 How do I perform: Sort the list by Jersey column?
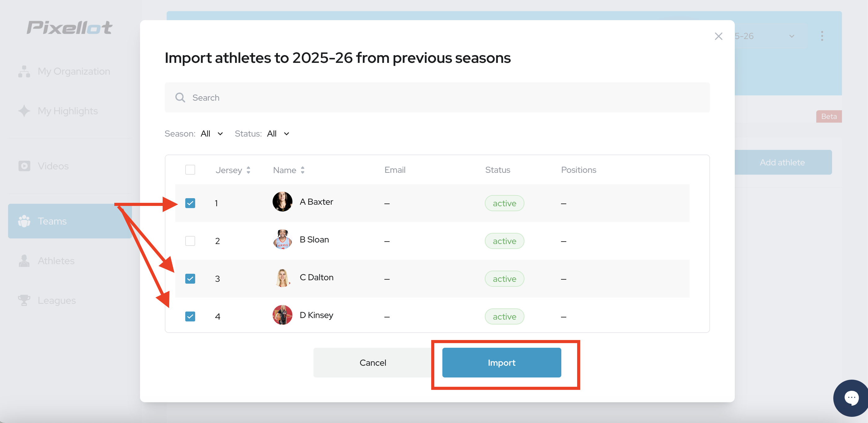[233, 170]
